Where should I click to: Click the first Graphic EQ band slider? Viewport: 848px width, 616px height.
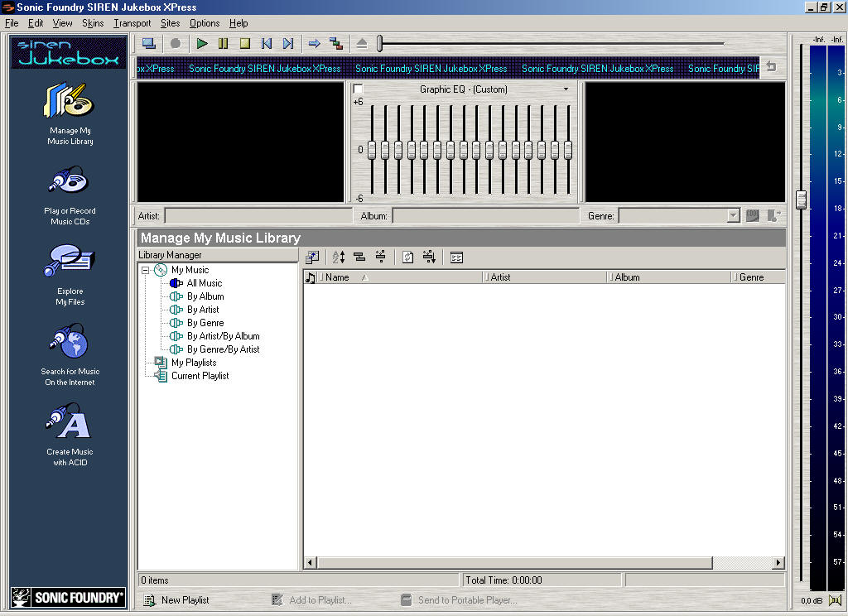(x=372, y=150)
